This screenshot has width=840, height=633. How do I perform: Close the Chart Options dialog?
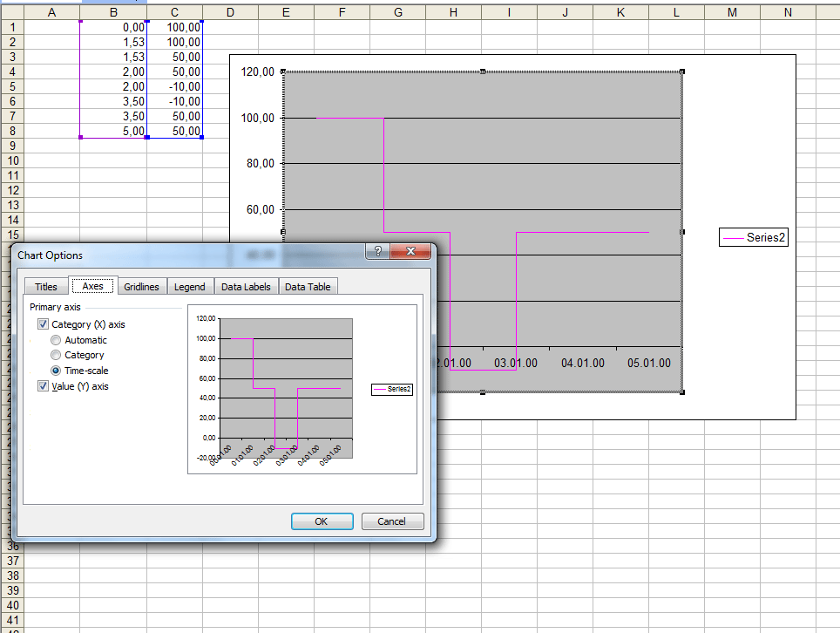click(x=411, y=252)
